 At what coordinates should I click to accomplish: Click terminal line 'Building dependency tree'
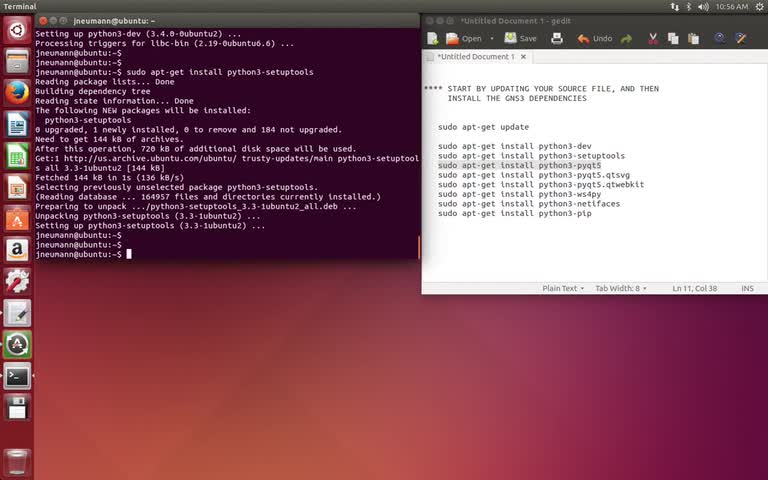(x=93, y=91)
